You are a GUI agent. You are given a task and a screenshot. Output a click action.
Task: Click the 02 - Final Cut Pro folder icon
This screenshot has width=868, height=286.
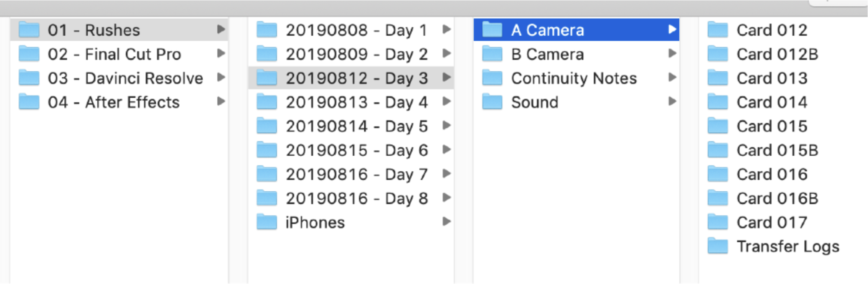click(29, 54)
